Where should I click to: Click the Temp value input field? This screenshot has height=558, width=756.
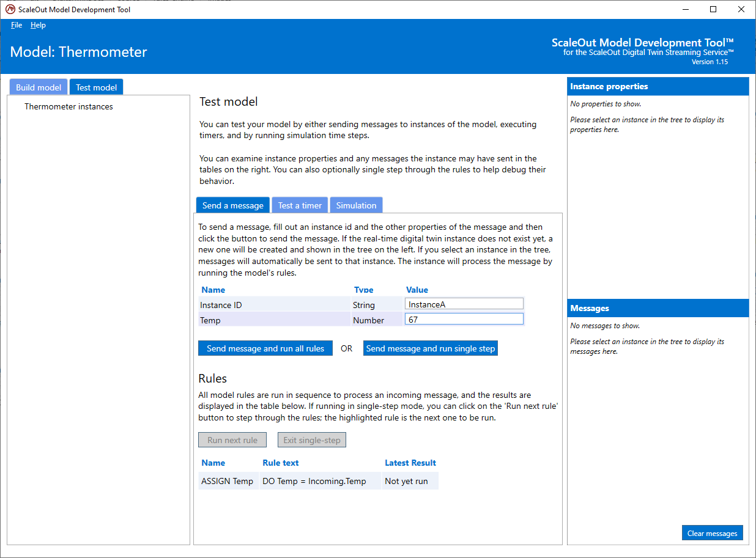tap(464, 319)
